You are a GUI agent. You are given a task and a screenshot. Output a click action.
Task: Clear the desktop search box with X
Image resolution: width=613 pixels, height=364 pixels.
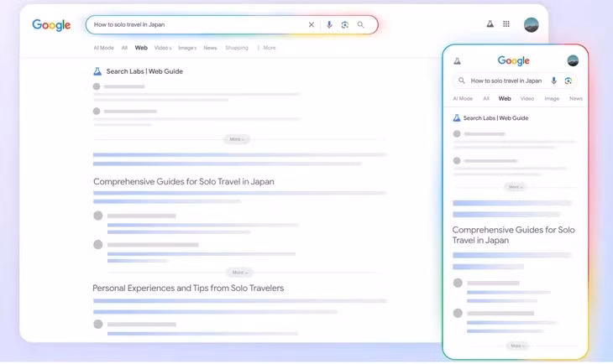[x=312, y=24]
